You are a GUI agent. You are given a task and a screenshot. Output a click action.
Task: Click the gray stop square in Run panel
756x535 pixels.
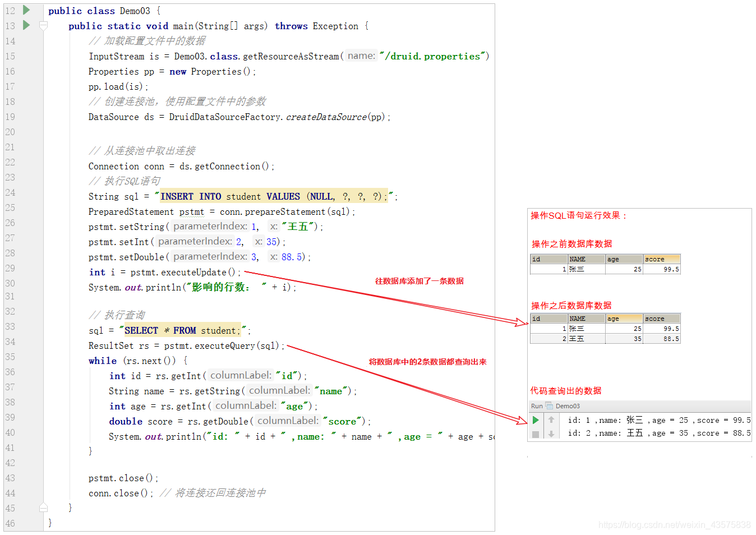[x=536, y=434]
